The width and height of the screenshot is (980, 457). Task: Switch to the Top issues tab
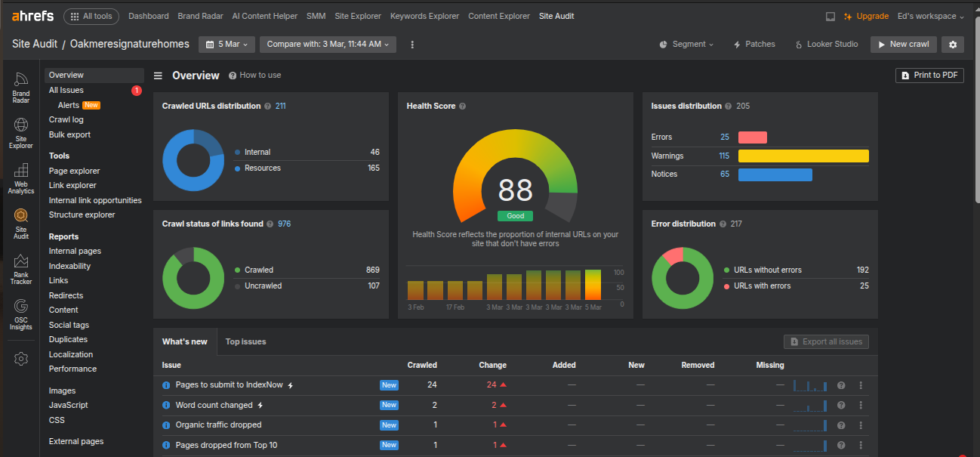coord(245,341)
